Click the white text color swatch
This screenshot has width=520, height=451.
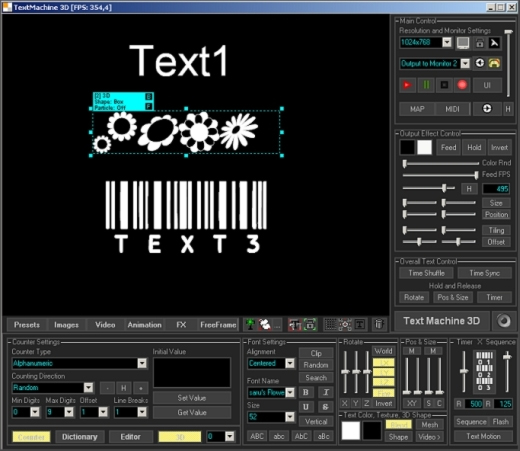[x=351, y=430]
